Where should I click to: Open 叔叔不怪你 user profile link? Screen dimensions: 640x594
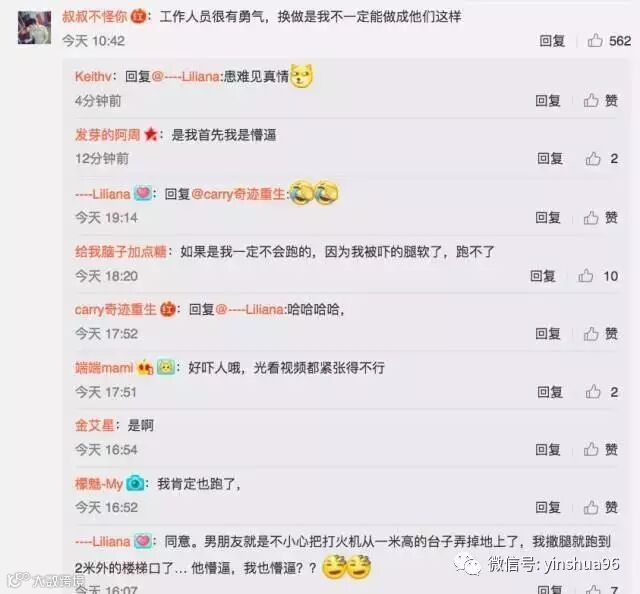pyautogui.click(x=95, y=17)
